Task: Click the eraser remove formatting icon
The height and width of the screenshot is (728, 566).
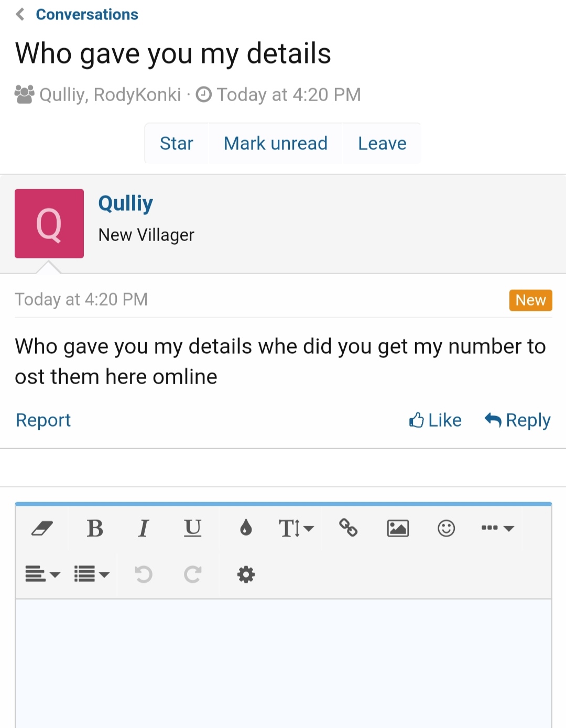Action: (42, 528)
